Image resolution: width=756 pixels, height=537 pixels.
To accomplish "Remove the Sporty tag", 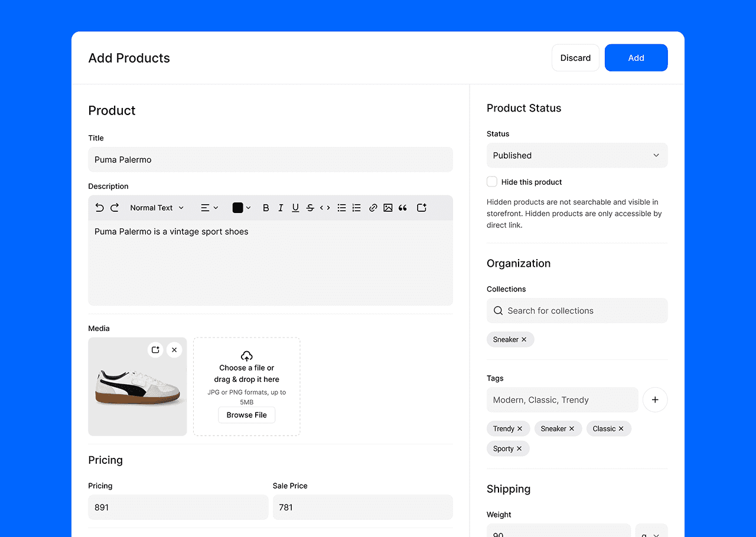I will pos(519,448).
